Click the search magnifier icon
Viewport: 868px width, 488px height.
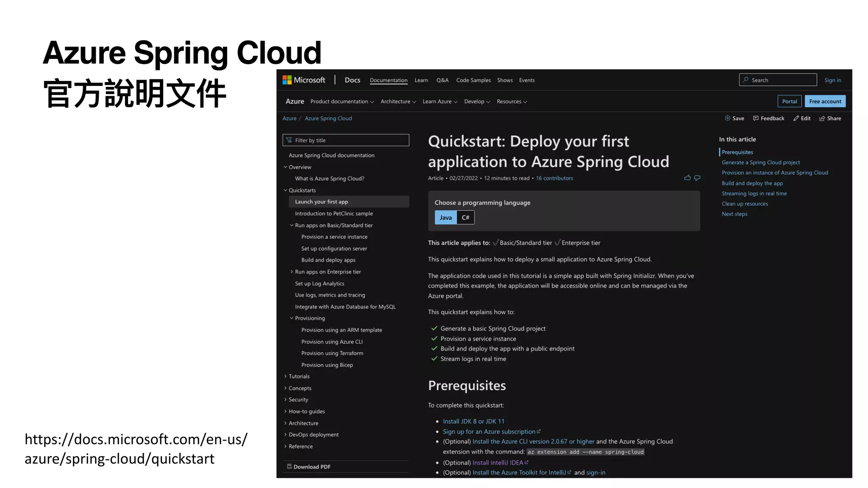tap(746, 80)
